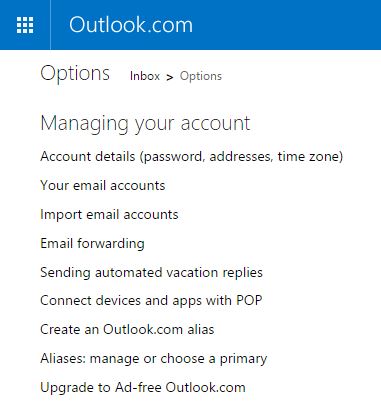Open Your email accounts settings
Viewport: 381px width, 415px height.
103,185
